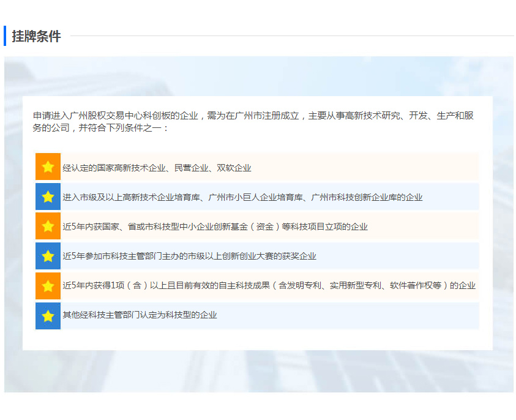The height and width of the screenshot is (420, 516).
Task: Click the orange star beside 国家高新技术企业 row
Action: 48,167
